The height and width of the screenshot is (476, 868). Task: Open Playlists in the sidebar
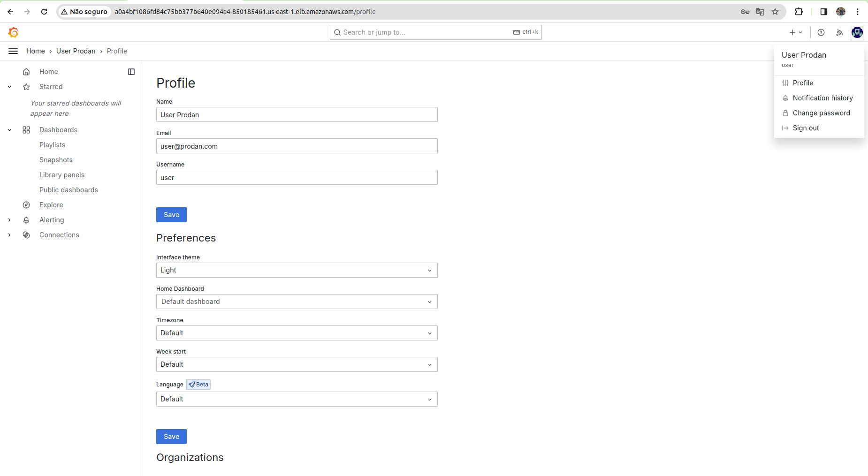[x=52, y=145]
